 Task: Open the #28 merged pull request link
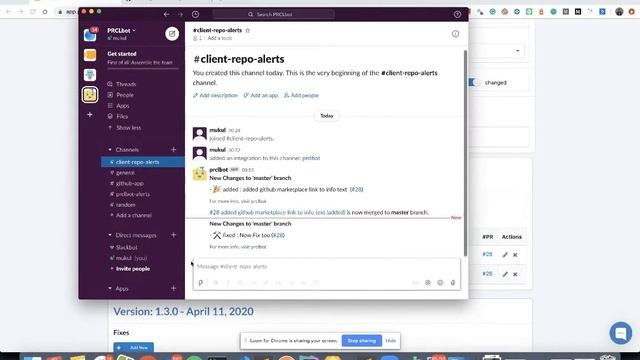coord(277,212)
